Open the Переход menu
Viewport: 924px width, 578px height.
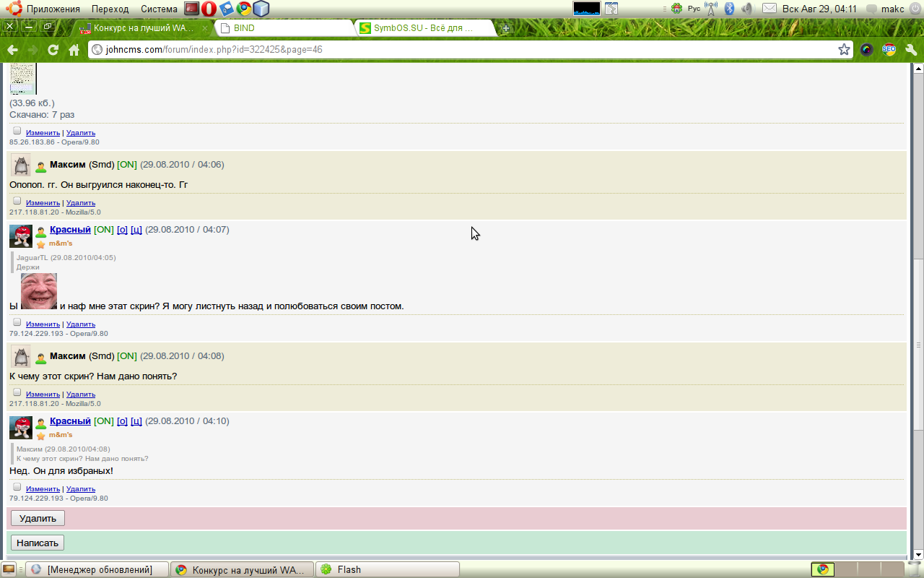tap(110, 9)
